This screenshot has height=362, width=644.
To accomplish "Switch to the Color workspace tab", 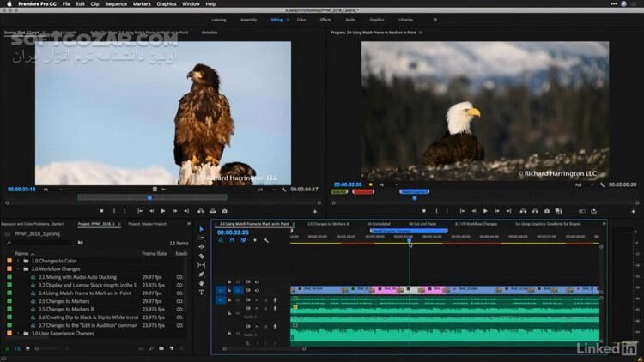I will coord(301,20).
